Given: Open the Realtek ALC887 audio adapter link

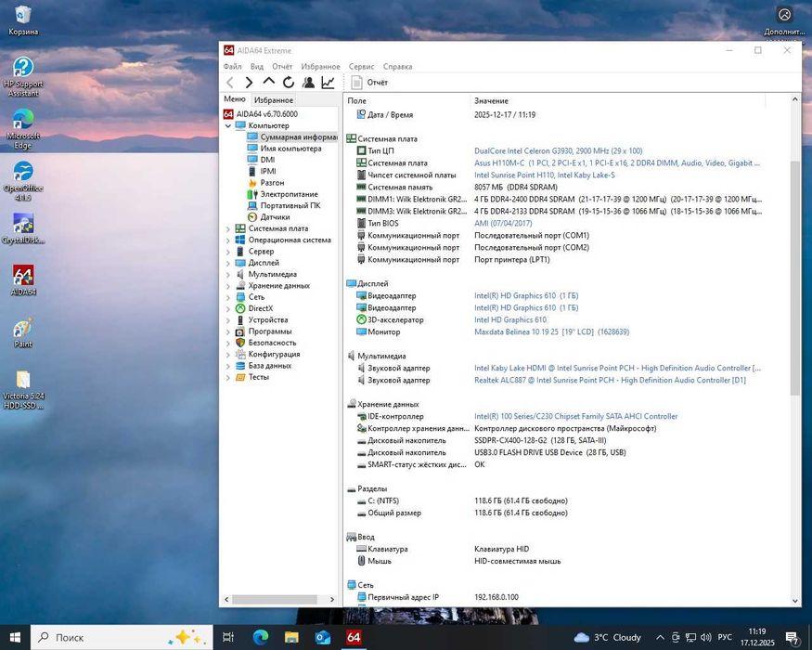Looking at the screenshot, I should click(x=610, y=380).
